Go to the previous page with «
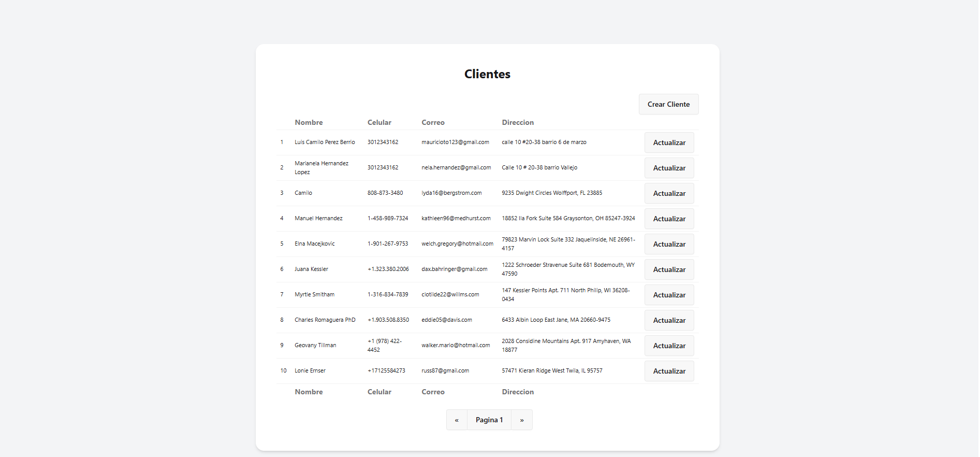This screenshot has width=980, height=457. pyautogui.click(x=457, y=420)
